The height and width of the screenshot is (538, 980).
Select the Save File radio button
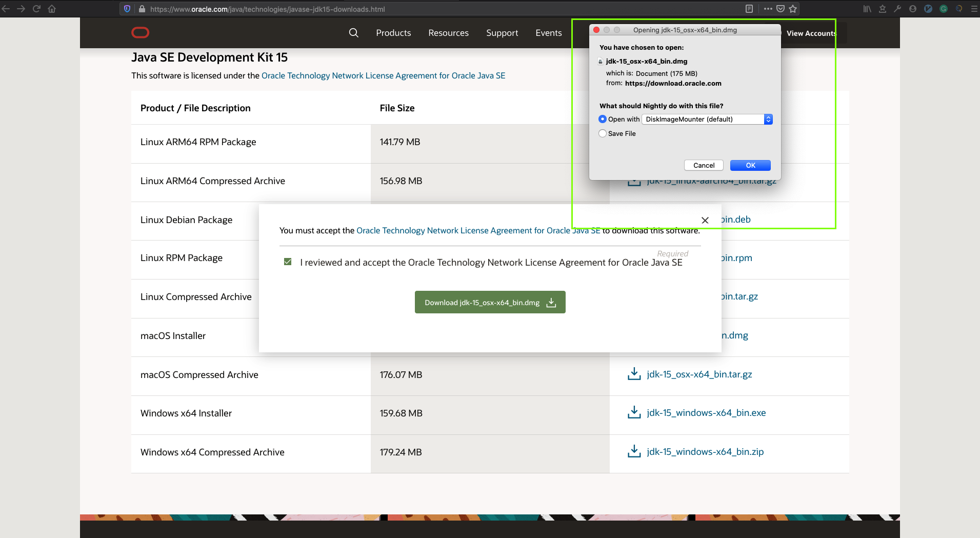point(602,133)
